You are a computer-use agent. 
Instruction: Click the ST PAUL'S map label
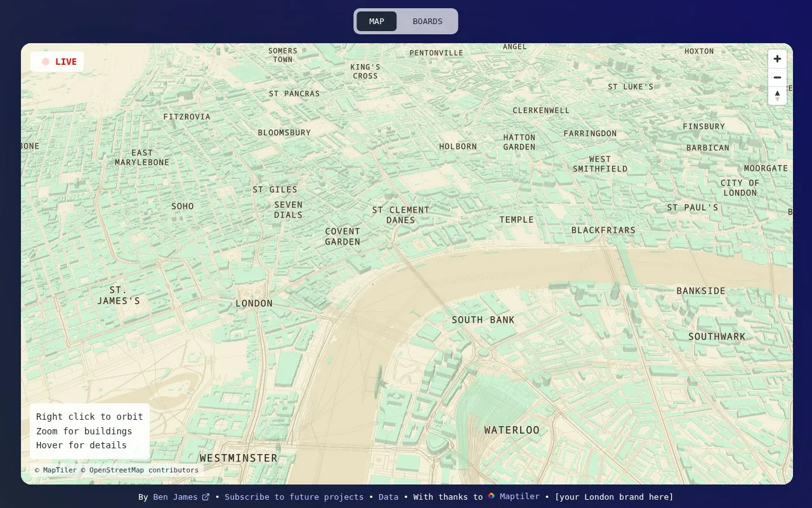pos(693,208)
